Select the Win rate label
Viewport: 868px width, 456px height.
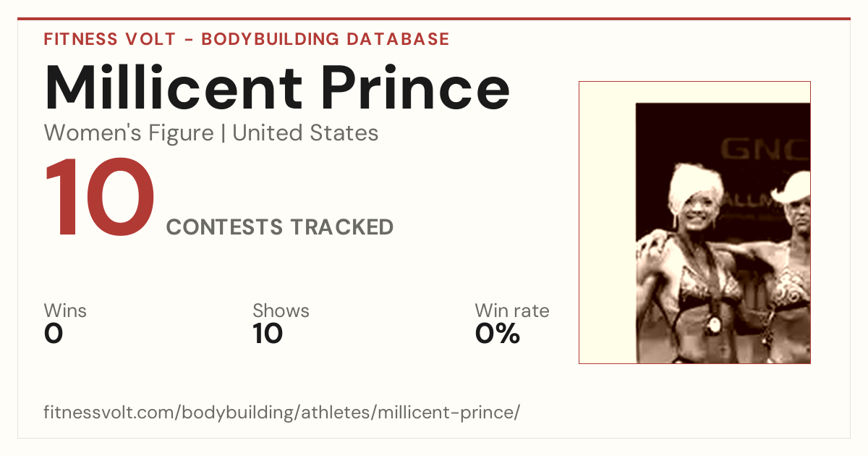tap(512, 311)
